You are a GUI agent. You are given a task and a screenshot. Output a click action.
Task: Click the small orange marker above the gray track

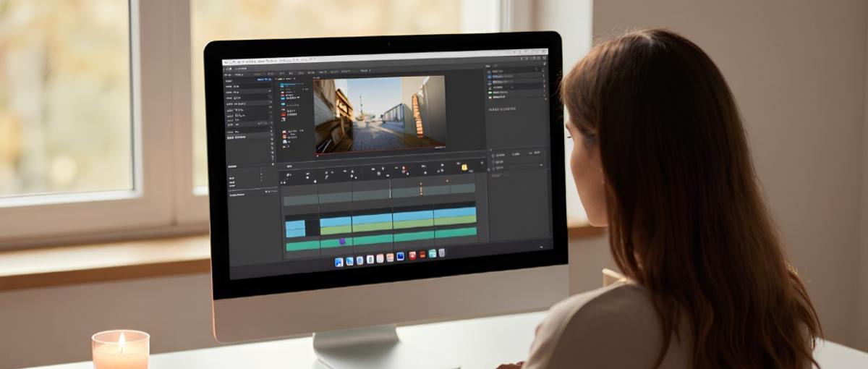447,180
